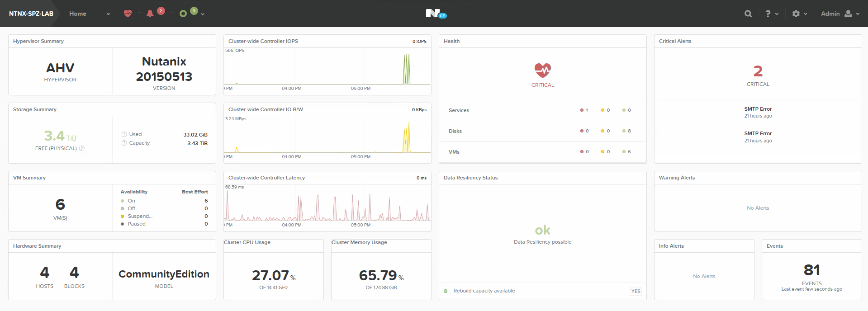Expand the Home view dropdown
Screen dimensions: 868x311
pyautogui.click(x=108, y=14)
